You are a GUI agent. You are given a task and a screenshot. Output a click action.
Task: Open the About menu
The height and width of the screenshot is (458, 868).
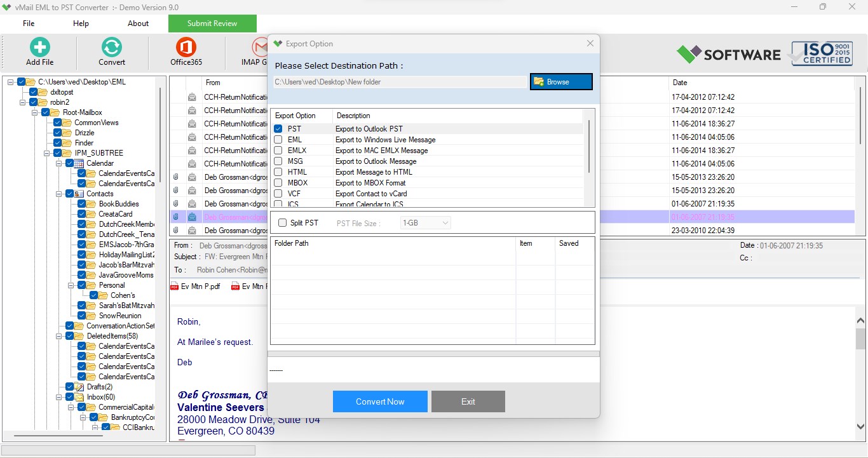[138, 24]
